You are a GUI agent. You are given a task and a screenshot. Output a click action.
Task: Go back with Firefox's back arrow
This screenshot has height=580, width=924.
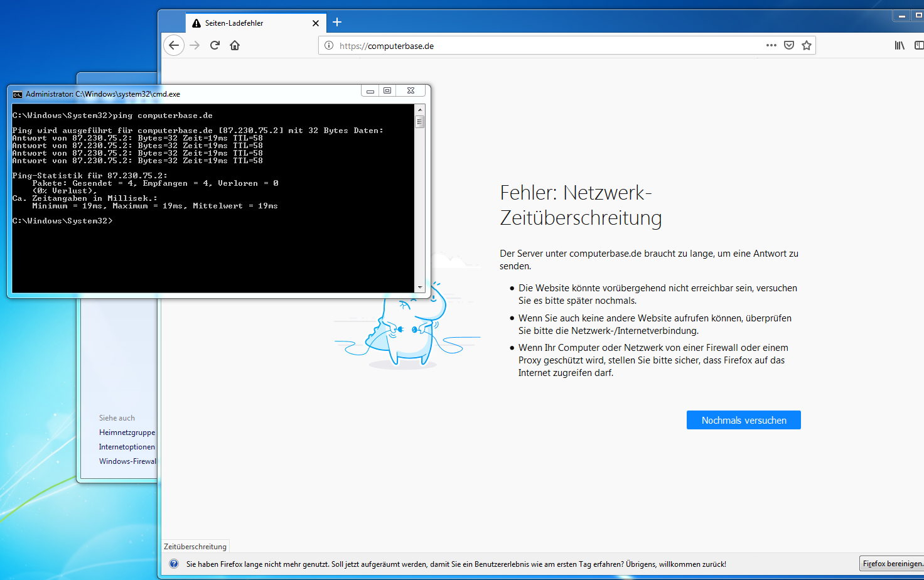tap(174, 45)
